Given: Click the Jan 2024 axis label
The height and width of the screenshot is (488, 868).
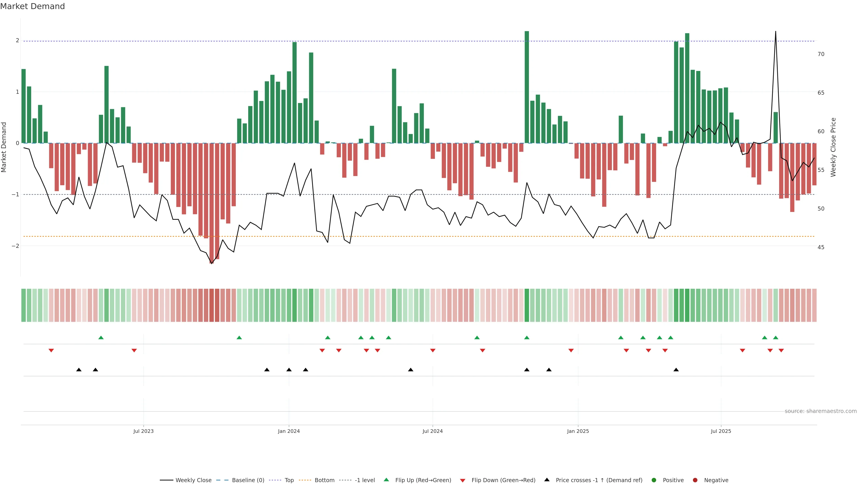Looking at the screenshot, I should coord(289,431).
